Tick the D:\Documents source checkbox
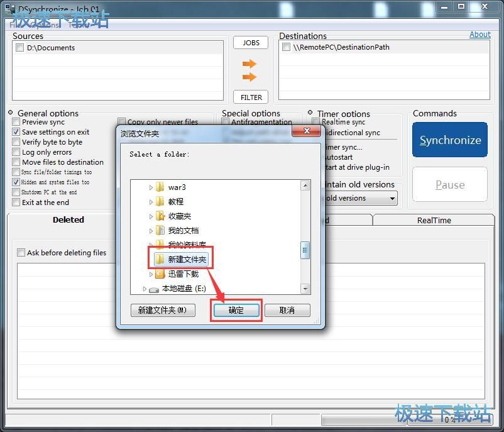 click(20, 48)
